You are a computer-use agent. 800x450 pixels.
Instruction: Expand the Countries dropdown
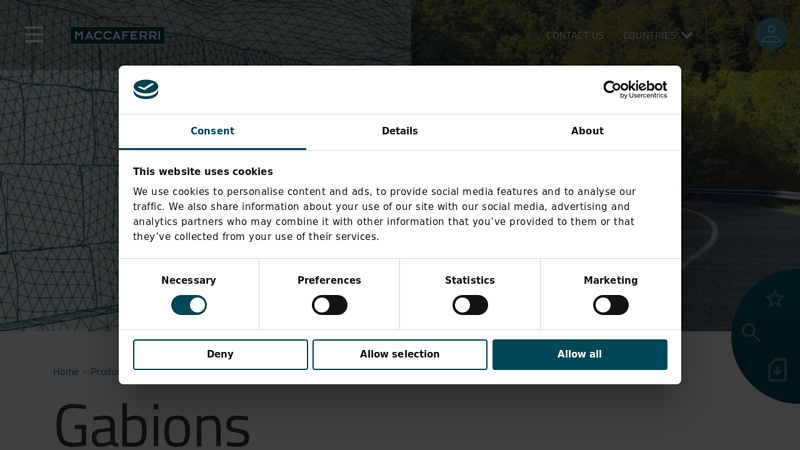[657, 35]
